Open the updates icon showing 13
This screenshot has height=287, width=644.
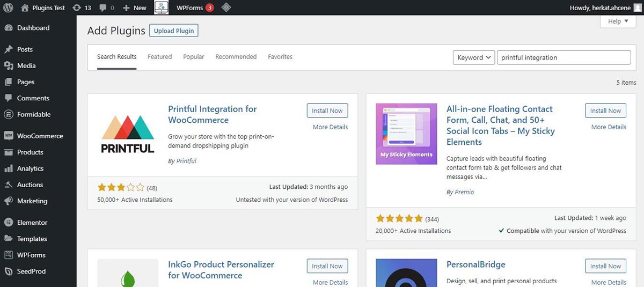[77, 8]
